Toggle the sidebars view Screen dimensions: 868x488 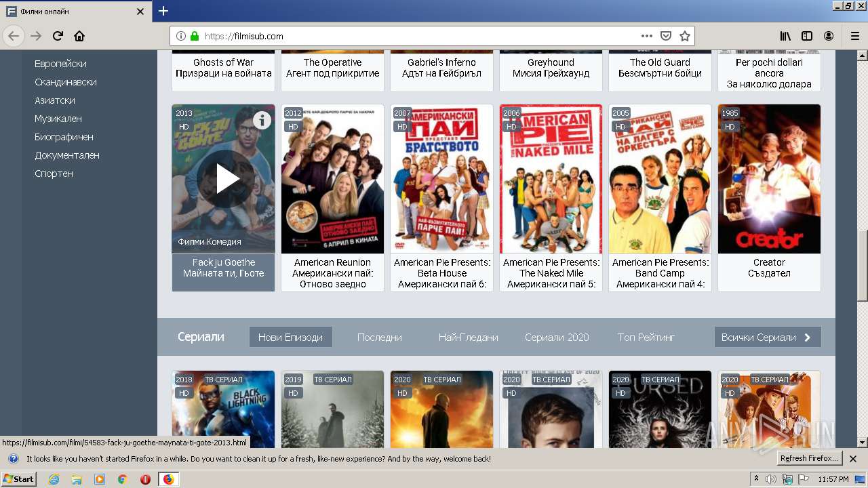tap(807, 36)
